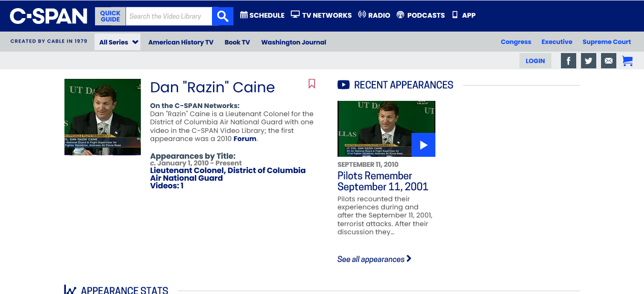Focus the Search the Video Library field
This screenshot has width=644, height=294.
point(169,16)
